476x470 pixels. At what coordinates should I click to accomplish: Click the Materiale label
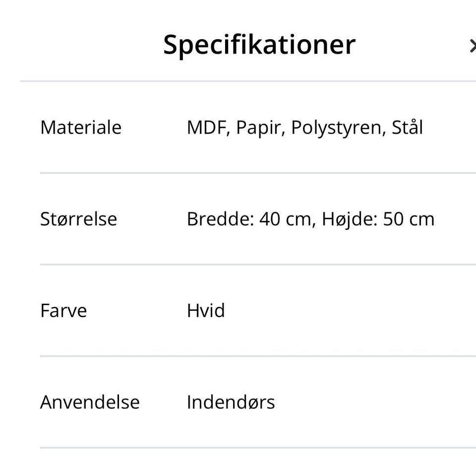coord(81,128)
